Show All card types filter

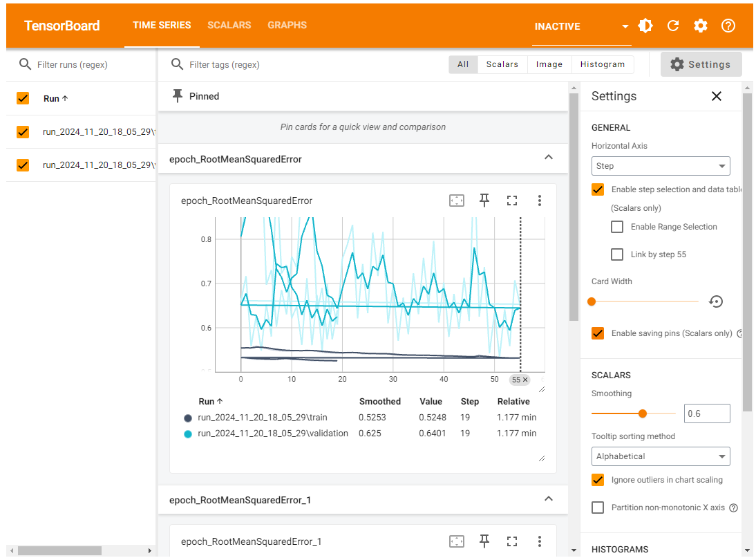pos(463,64)
